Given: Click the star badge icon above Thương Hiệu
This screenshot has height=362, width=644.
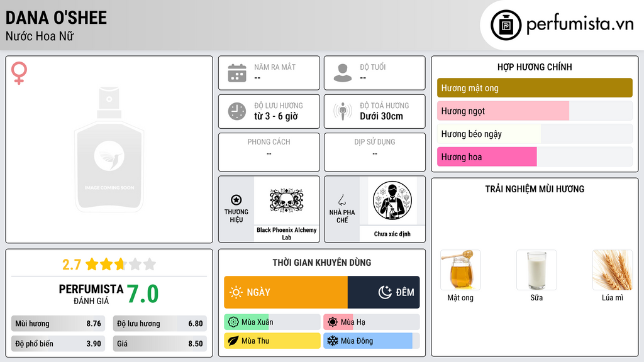Looking at the screenshot, I should 236,200.
